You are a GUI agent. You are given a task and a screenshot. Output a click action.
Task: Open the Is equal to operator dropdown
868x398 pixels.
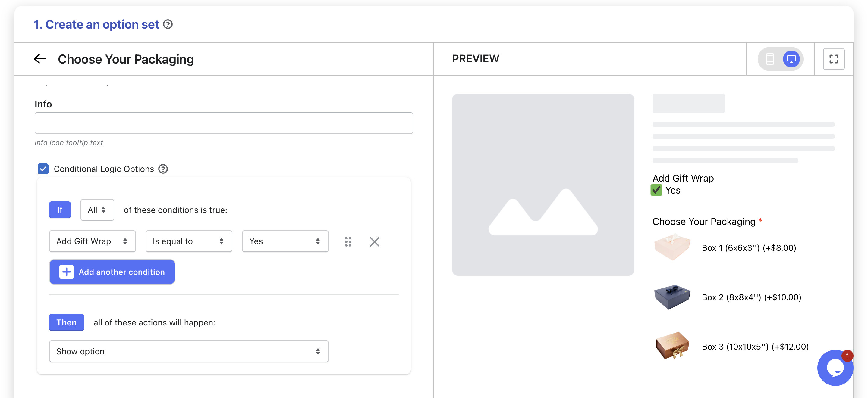coord(189,241)
